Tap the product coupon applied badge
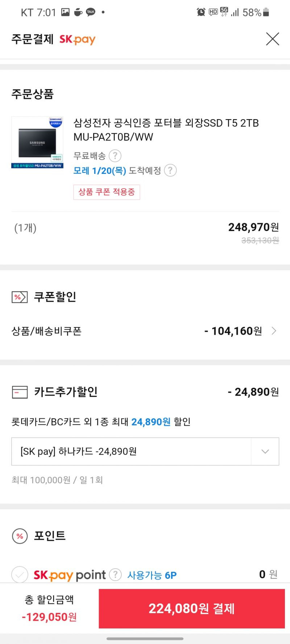The width and height of the screenshot is (290, 644). point(107,192)
